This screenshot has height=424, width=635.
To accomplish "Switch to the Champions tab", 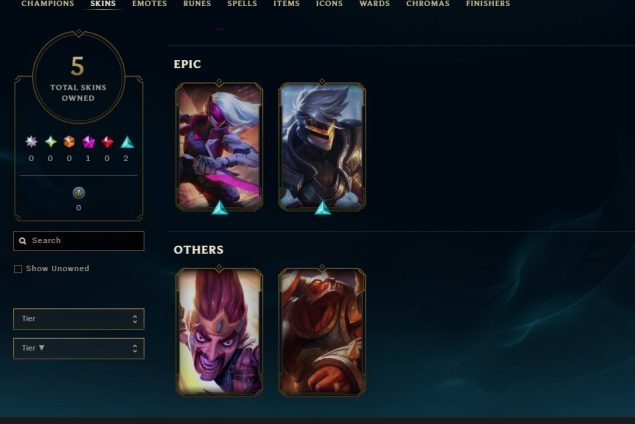I will (48, 4).
